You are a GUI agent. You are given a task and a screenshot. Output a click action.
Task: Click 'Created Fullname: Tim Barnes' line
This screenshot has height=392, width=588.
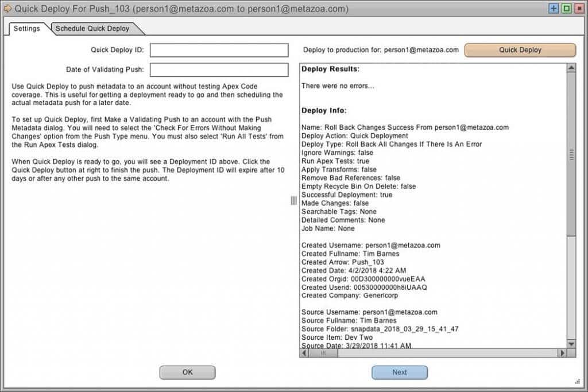click(x=350, y=254)
